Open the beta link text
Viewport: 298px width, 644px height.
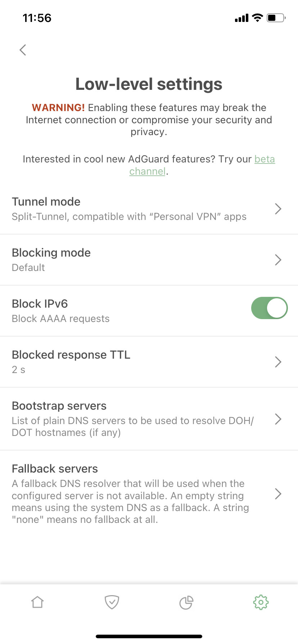265,159
